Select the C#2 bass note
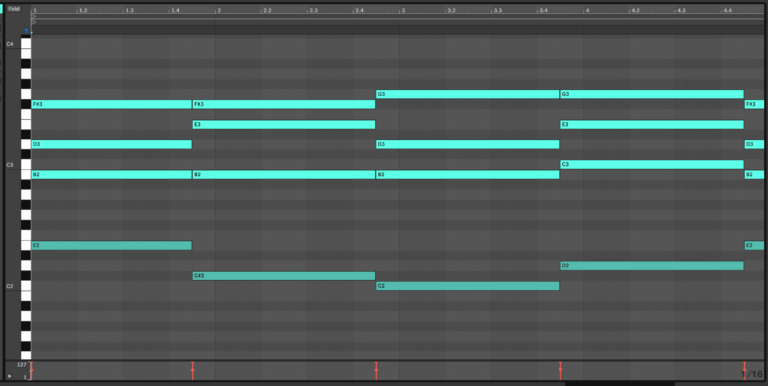Screen dimensions: 768x386 284,276
